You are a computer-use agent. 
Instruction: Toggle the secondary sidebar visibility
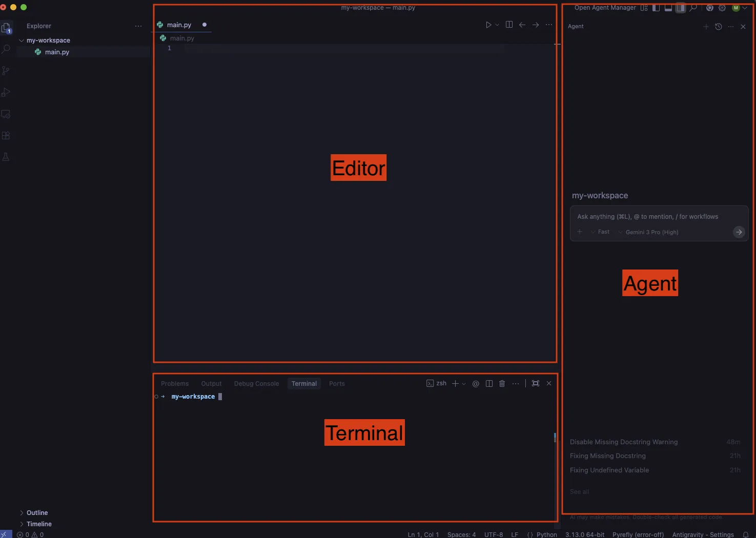680,8
